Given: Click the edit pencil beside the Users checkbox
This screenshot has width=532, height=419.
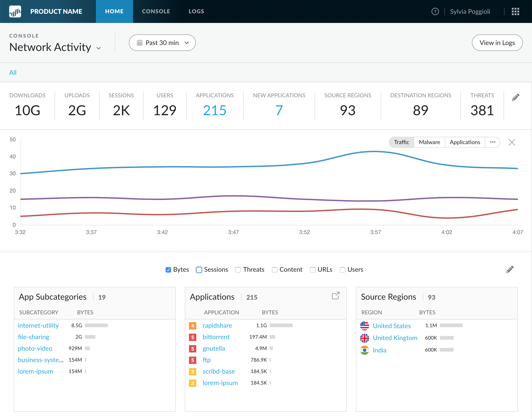Looking at the screenshot, I should [510, 269].
